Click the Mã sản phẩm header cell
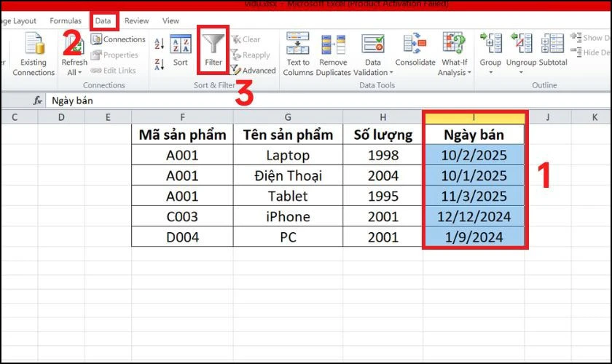 click(182, 135)
